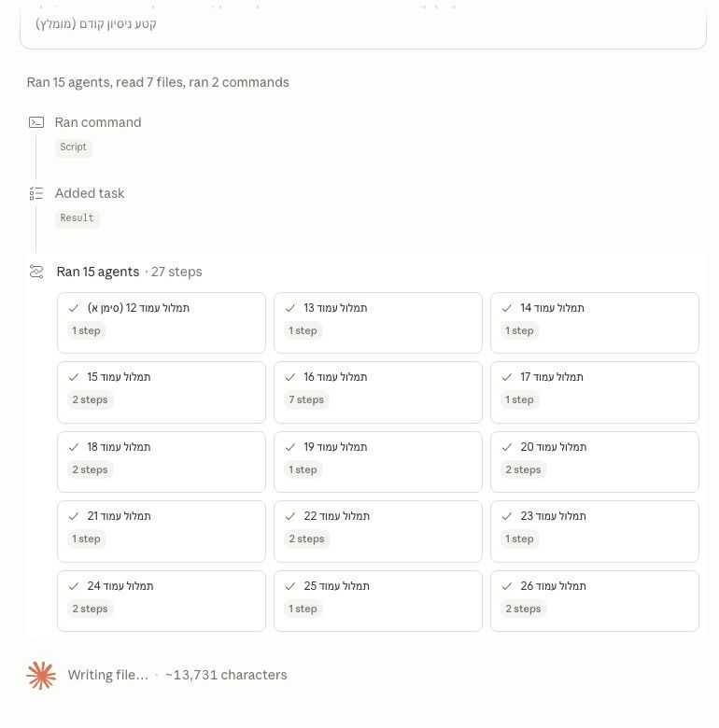The width and height of the screenshot is (719, 728).
Task: Click the 2 steps badge on עמוד 15
Action: [x=90, y=399]
